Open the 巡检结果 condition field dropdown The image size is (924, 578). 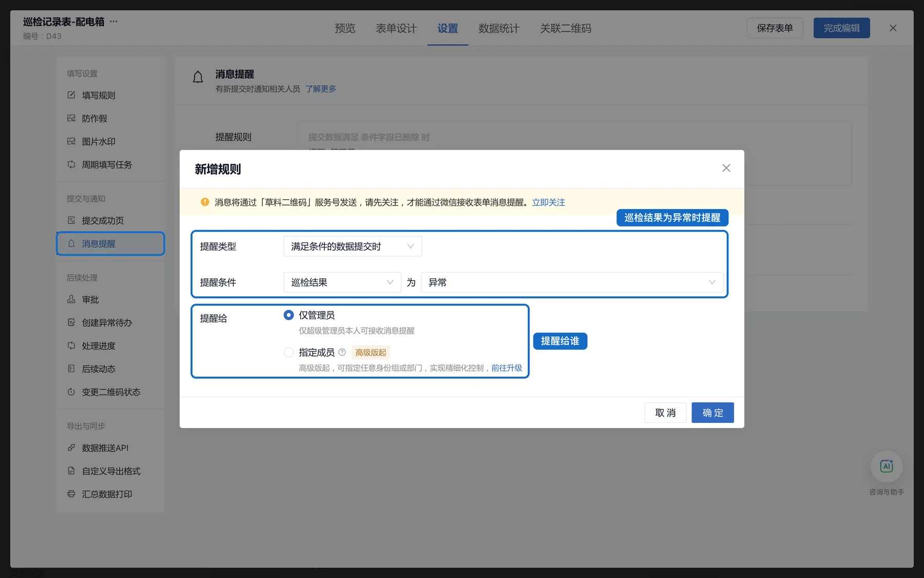342,283
